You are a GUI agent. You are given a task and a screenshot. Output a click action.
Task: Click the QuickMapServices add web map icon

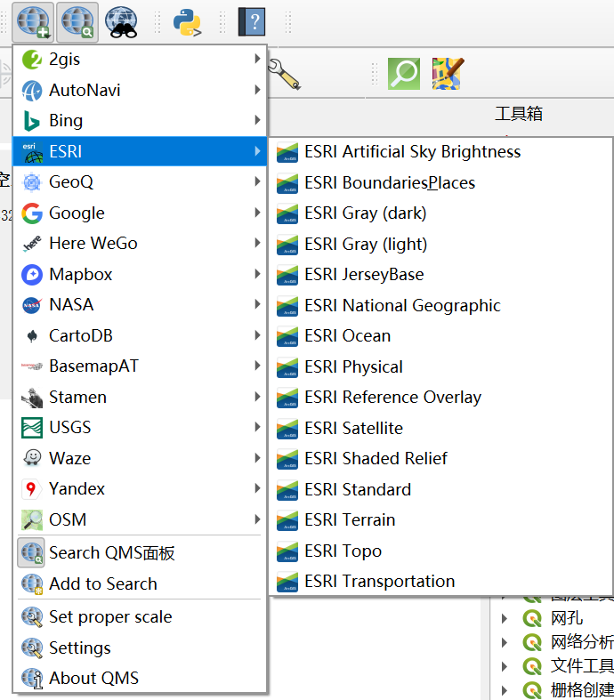click(x=33, y=22)
